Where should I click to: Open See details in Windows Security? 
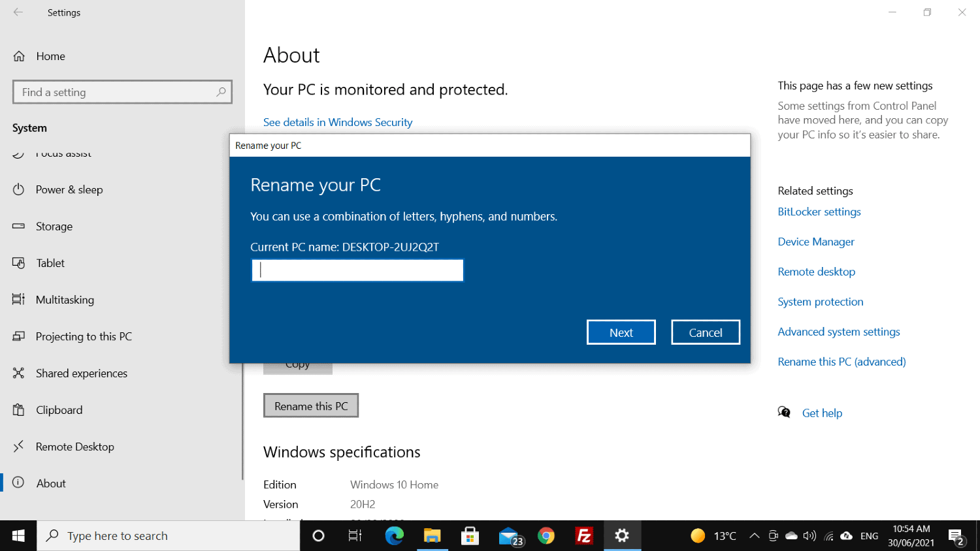click(338, 122)
